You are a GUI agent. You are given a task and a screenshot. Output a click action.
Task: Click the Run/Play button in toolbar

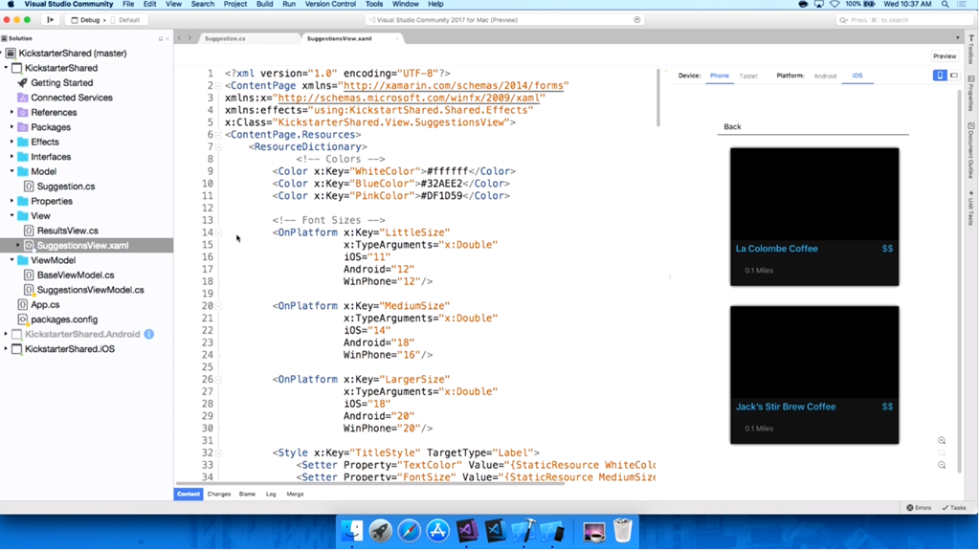point(50,19)
